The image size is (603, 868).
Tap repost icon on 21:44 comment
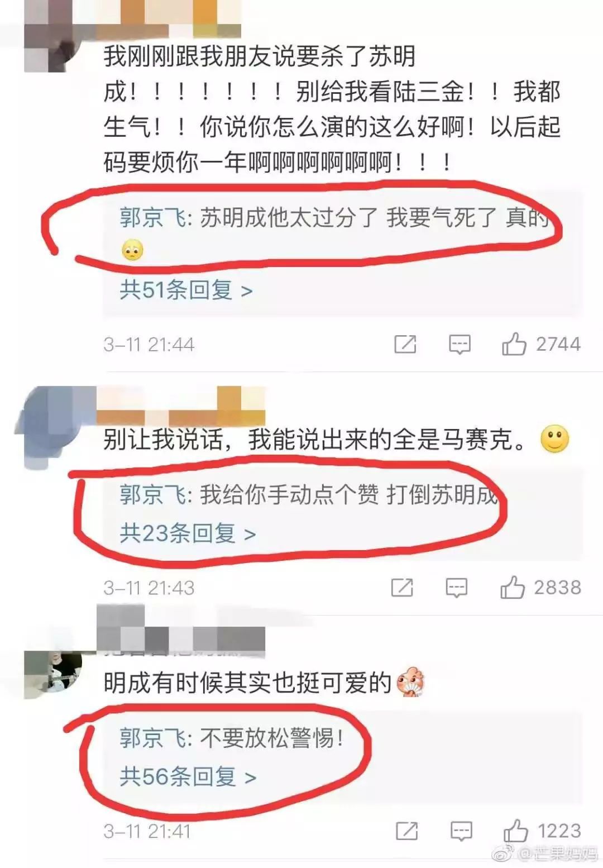405,344
